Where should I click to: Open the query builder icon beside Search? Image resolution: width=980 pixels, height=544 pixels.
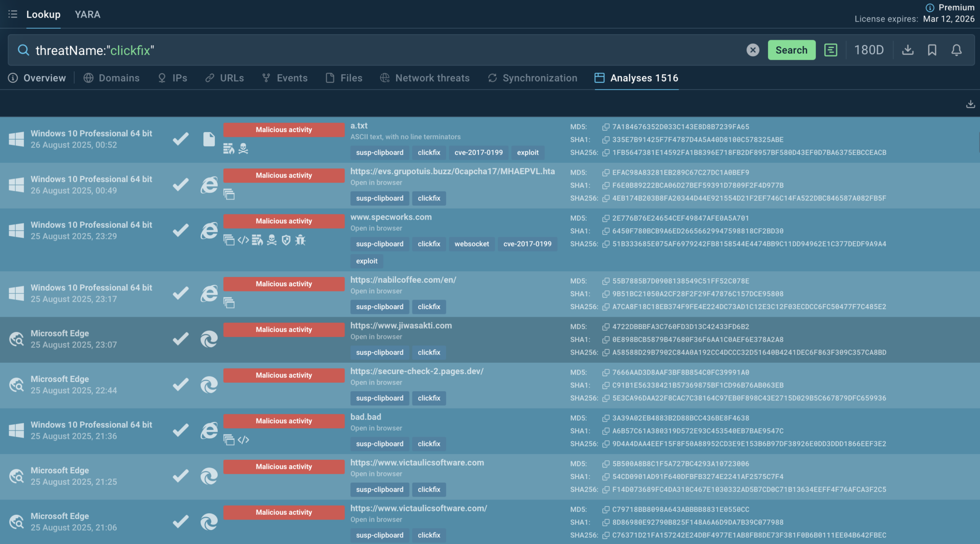(831, 50)
